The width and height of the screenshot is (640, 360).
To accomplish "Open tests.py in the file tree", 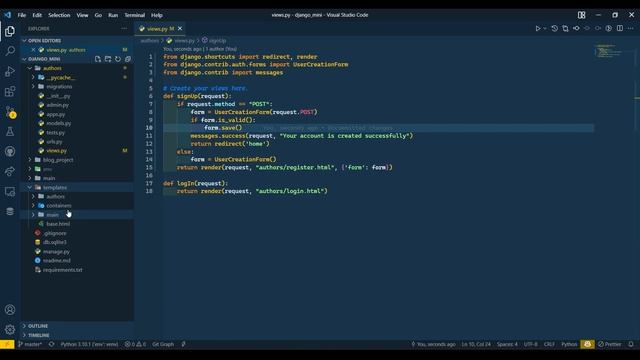I will [x=77, y=133].
